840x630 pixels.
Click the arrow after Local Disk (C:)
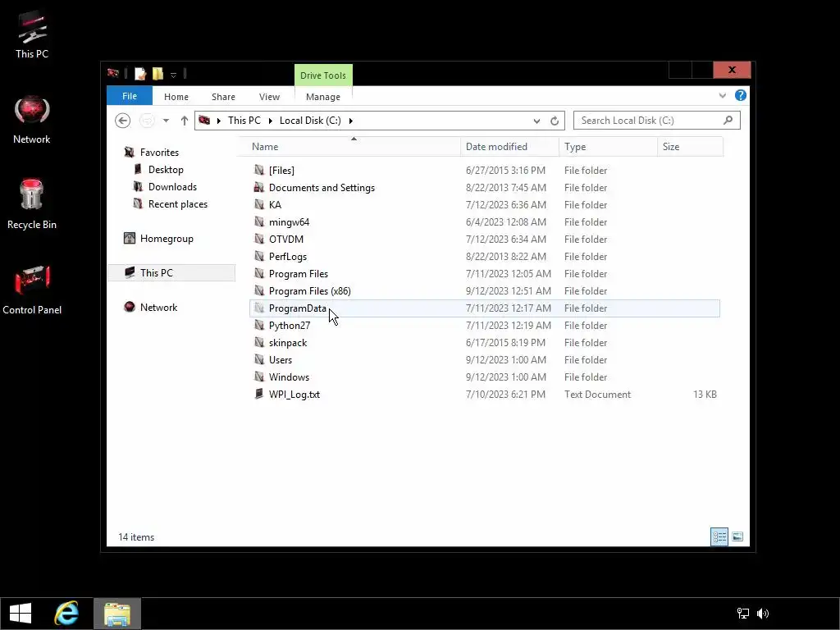351,121
